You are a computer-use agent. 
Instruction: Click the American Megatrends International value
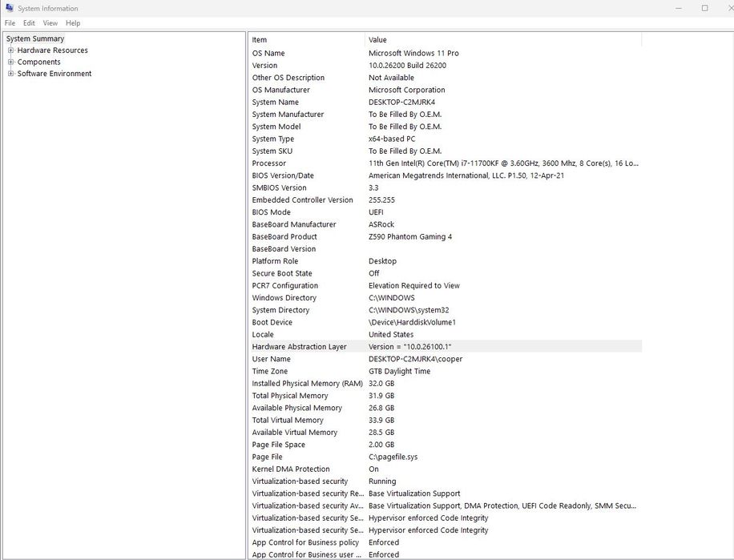(466, 175)
